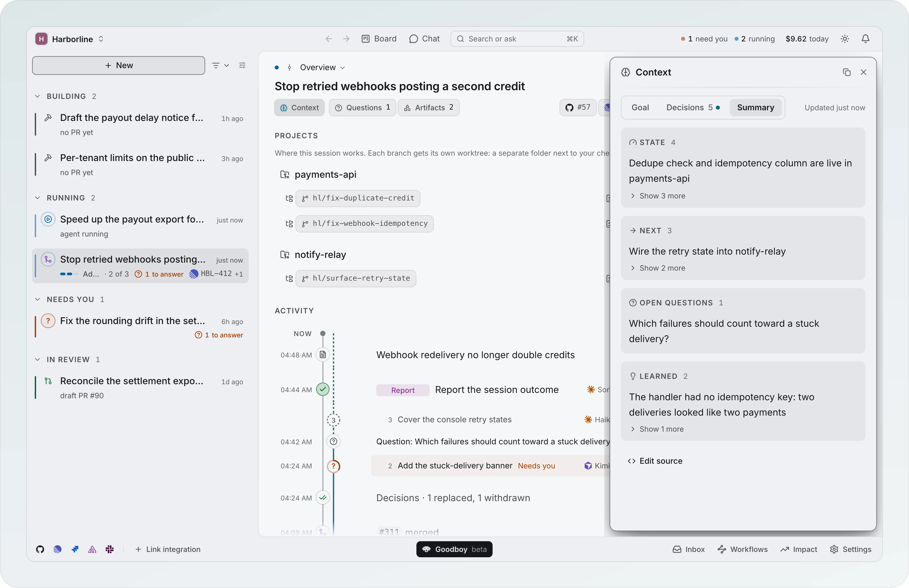Viewport: 909px width, 588px height.
Task: Select the hl/fix-webhook-idempotency branch chip
Action: [364, 223]
